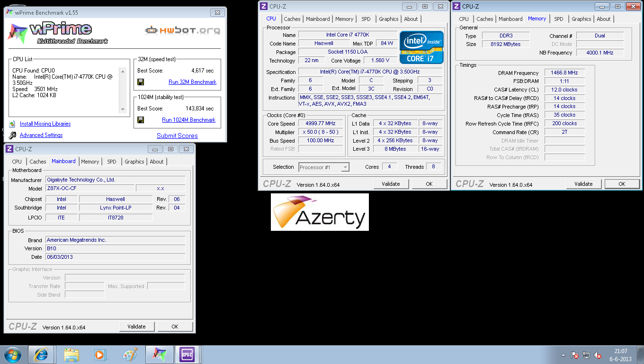Image resolution: width=644 pixels, height=364 pixels.
Task: Switch to CPU tab in Memory CPU-Z window
Action: [x=464, y=19]
